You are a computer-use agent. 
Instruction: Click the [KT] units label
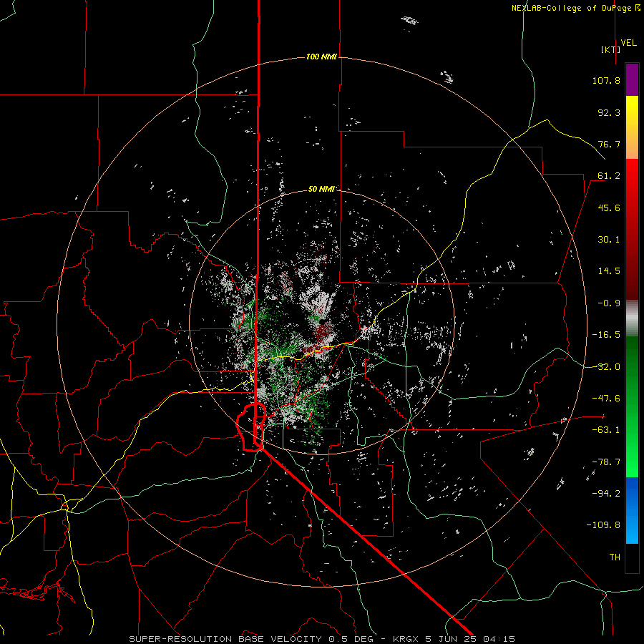[x=610, y=49]
